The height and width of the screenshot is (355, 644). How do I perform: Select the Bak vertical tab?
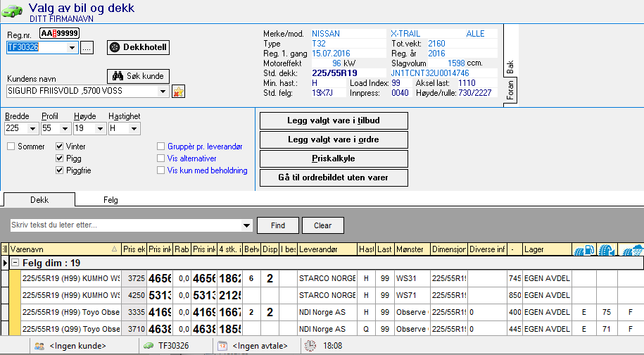pyautogui.click(x=510, y=68)
